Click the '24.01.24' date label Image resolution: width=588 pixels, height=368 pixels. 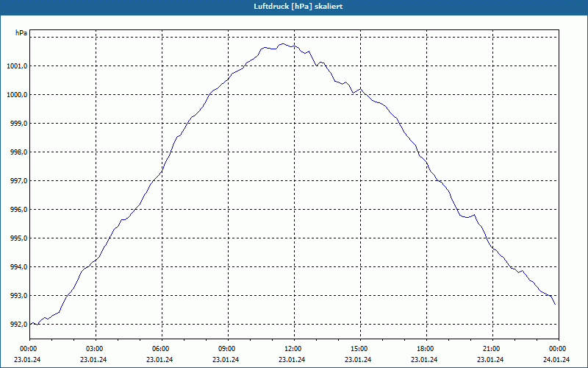click(556, 359)
